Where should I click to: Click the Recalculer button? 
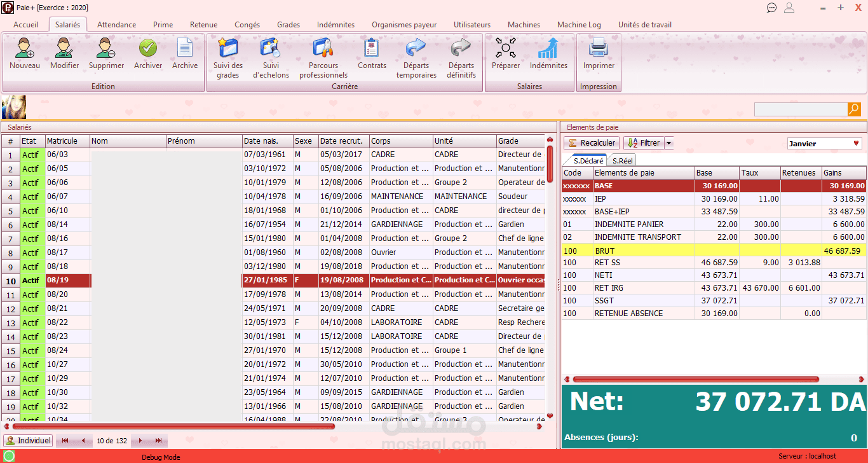592,143
